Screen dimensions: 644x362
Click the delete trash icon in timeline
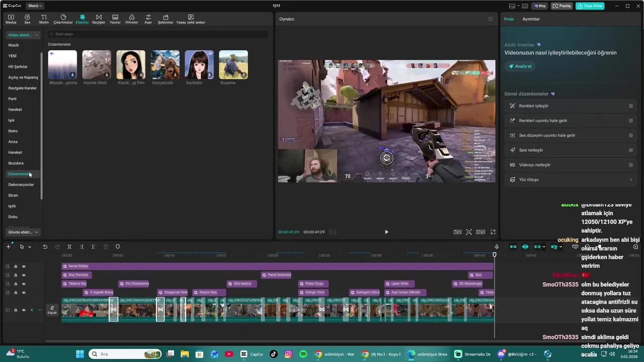tap(106, 247)
